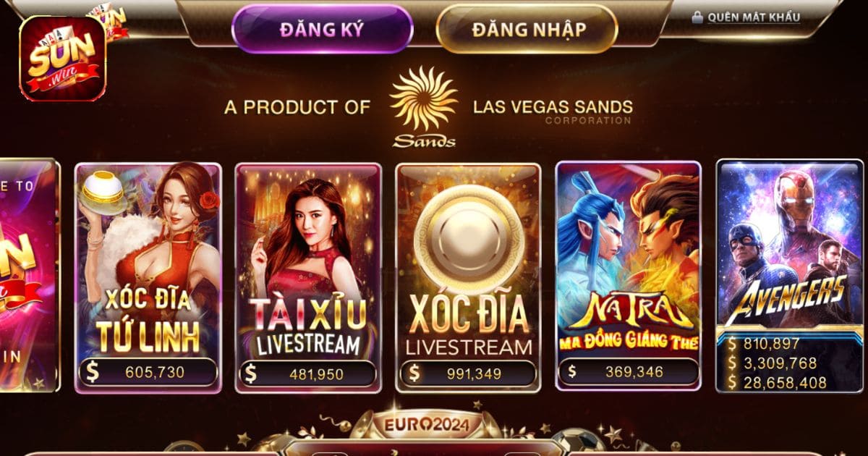Click the partially visible Sun Win banner card
Viewport: 868px width, 456px height.
coord(29,275)
